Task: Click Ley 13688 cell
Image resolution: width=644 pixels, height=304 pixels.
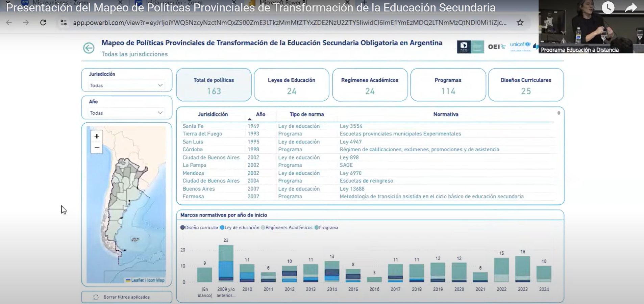Action: click(352, 189)
